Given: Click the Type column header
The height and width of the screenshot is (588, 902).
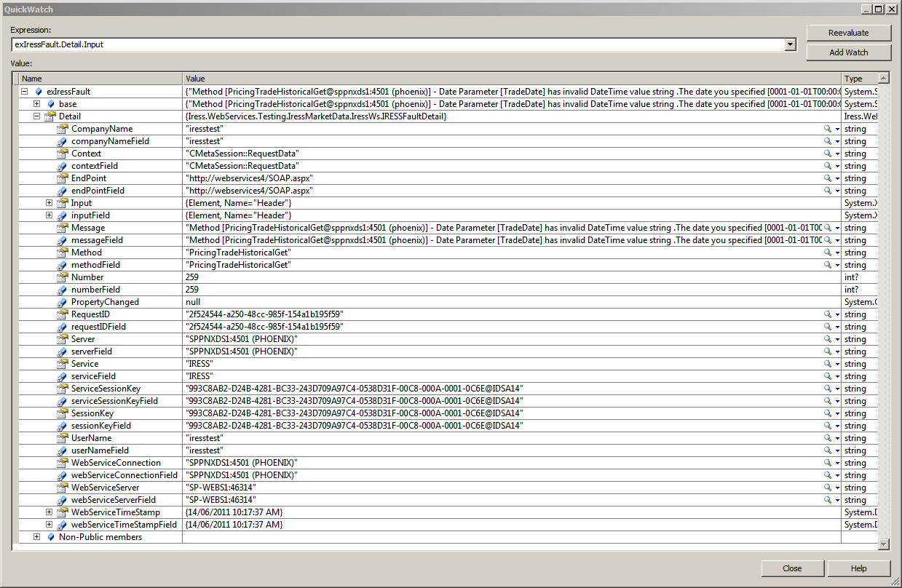Looking at the screenshot, I should (x=860, y=79).
